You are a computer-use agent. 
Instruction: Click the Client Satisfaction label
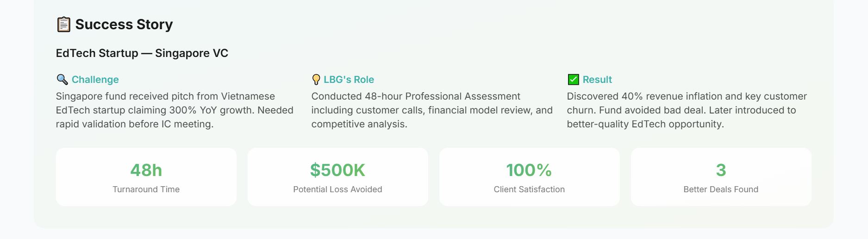coord(529,189)
